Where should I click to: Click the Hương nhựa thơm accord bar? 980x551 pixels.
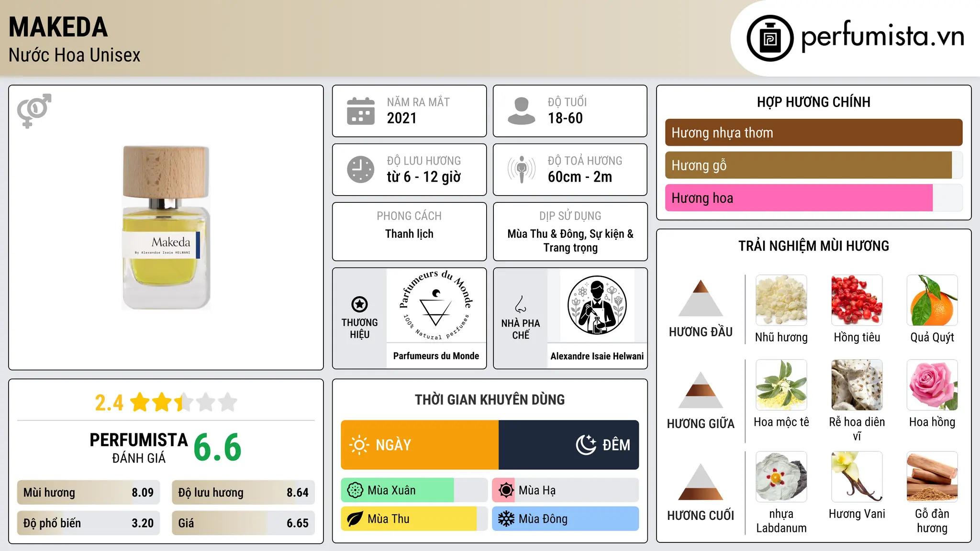tap(813, 132)
